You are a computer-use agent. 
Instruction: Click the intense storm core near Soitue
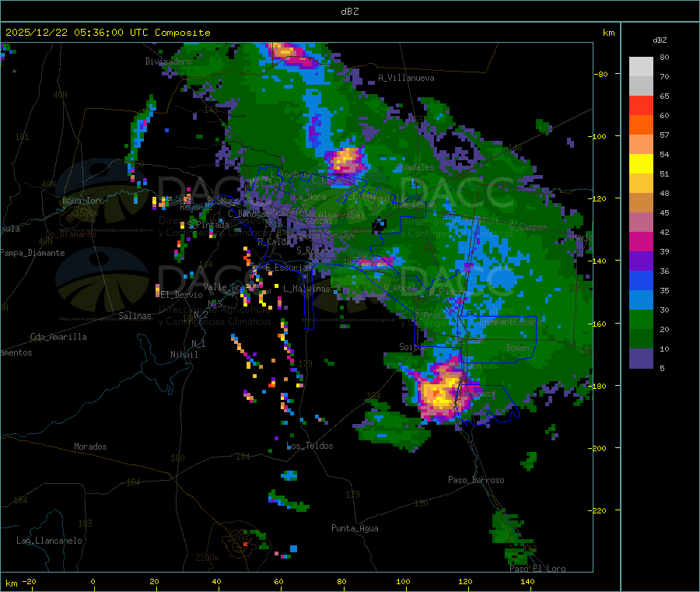441,393
